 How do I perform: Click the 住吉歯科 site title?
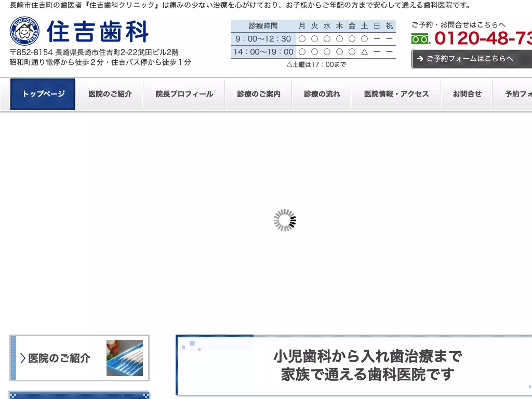tap(98, 32)
